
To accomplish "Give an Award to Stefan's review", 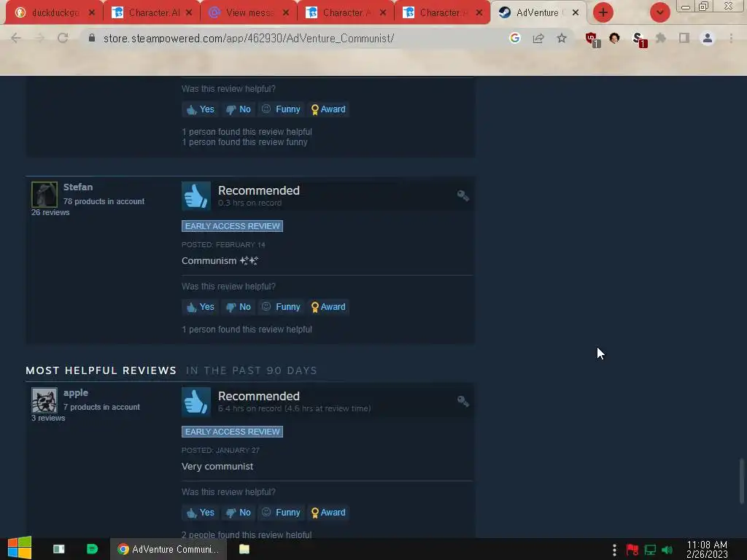I will (328, 307).
